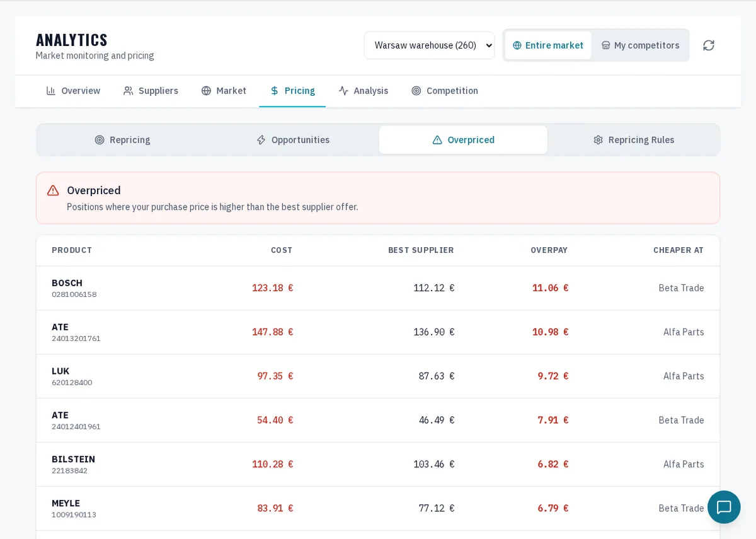Click the target icon beside Repricing
The width and height of the screenshot is (756, 539).
point(100,140)
